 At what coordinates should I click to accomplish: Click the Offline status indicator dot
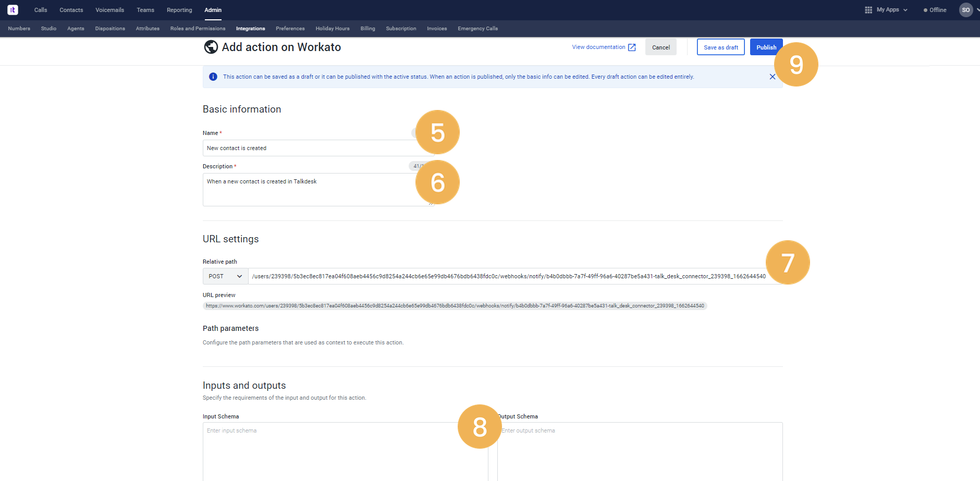[924, 9]
